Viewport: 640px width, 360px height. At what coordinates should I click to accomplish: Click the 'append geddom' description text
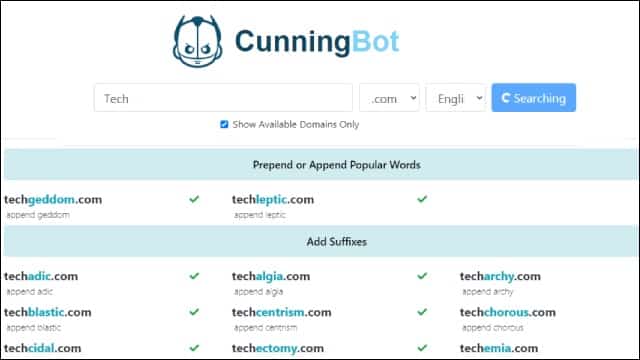[x=38, y=215]
